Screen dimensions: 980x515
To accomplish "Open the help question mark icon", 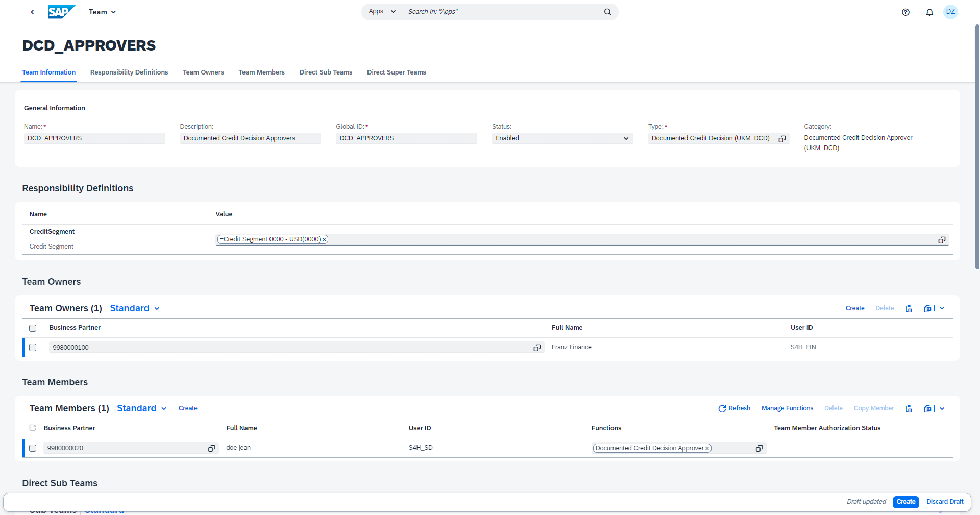I will [x=905, y=12].
